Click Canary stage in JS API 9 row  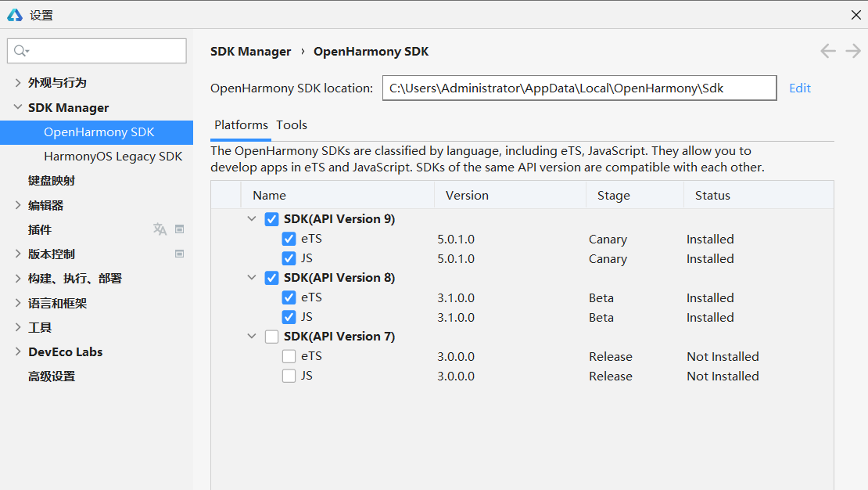point(608,259)
